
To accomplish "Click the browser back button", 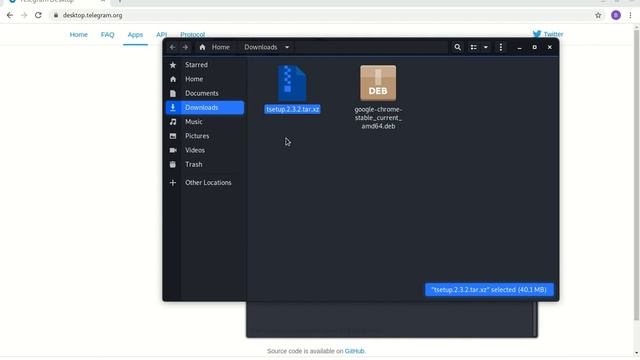I will pyautogui.click(x=10, y=15).
